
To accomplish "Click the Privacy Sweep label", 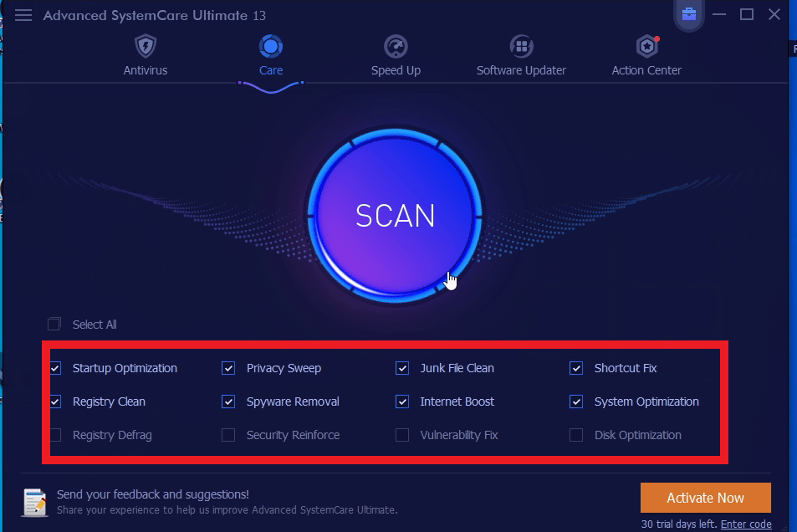I will click(x=284, y=368).
